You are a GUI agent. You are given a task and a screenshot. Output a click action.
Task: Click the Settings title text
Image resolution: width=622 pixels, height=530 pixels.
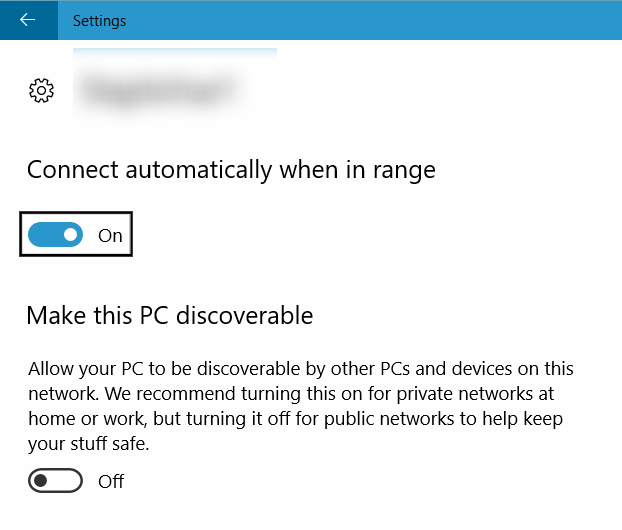99,21
